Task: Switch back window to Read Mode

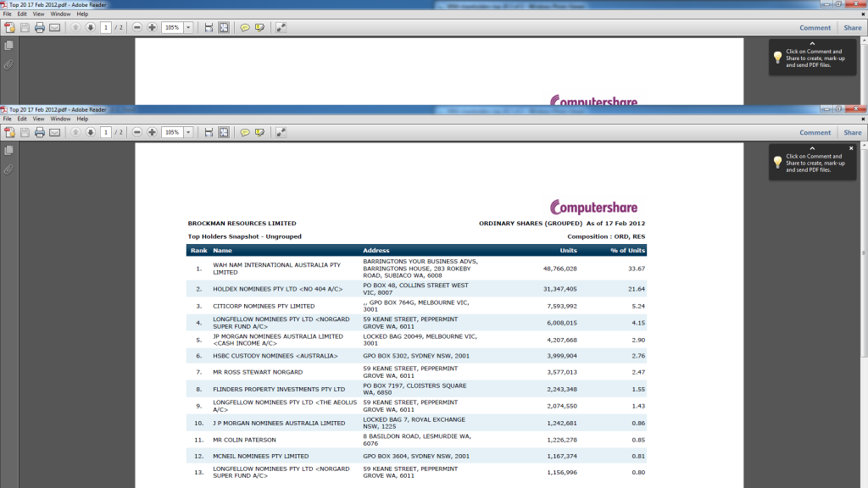Action: pyautogui.click(x=281, y=27)
